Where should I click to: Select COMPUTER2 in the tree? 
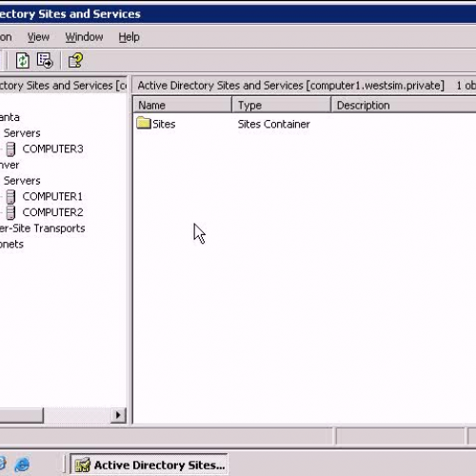[x=52, y=212]
